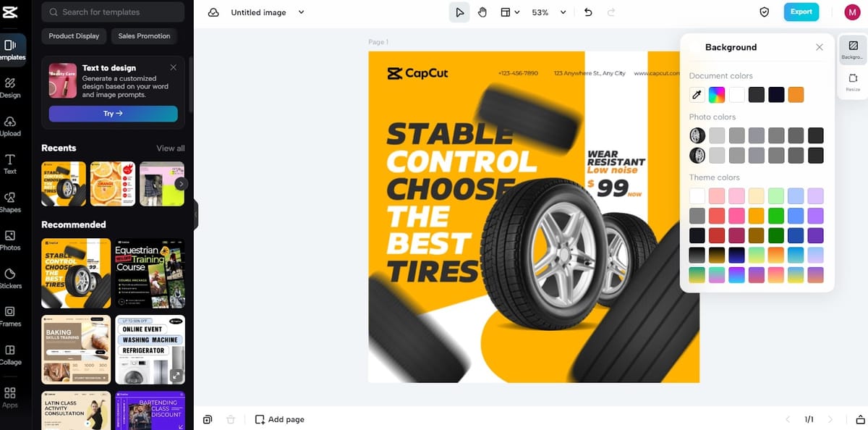This screenshot has height=430, width=868.
Task: Click the shield icon near Export
Action: 764,12
